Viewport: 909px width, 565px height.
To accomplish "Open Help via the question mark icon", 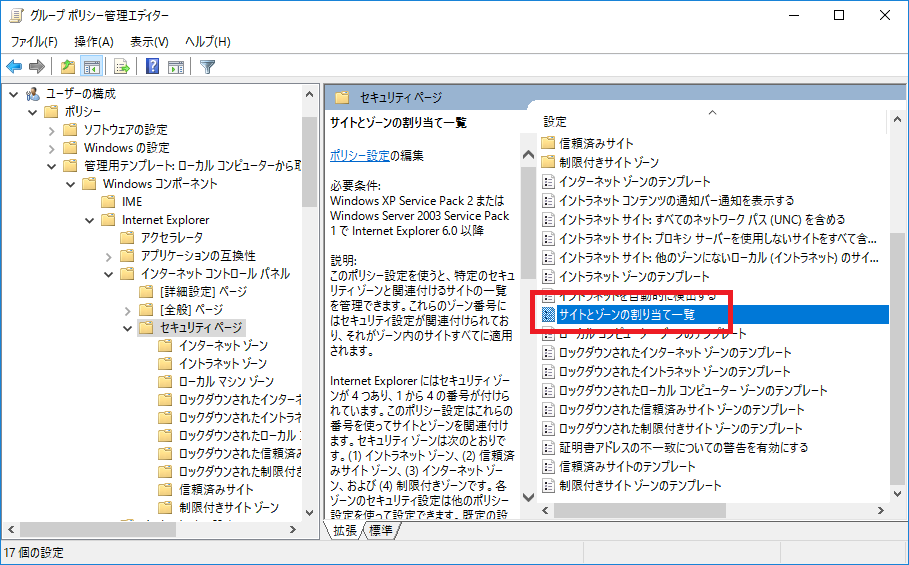I will click(153, 67).
